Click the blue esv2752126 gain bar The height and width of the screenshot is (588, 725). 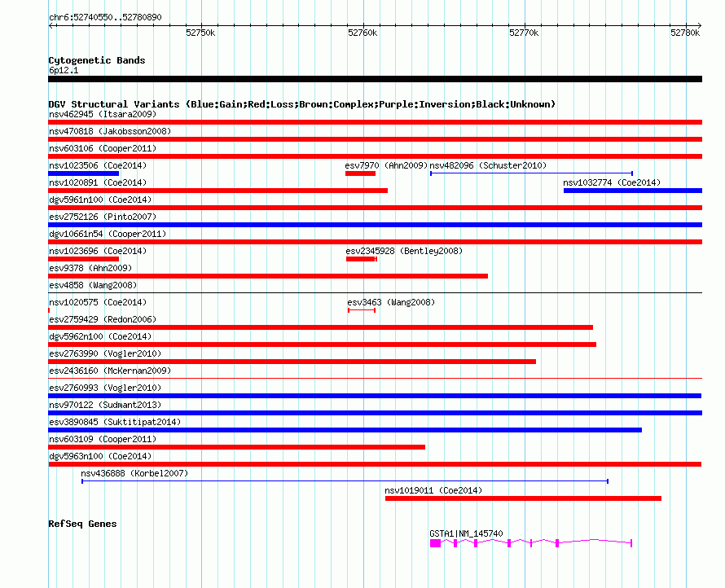(x=375, y=225)
